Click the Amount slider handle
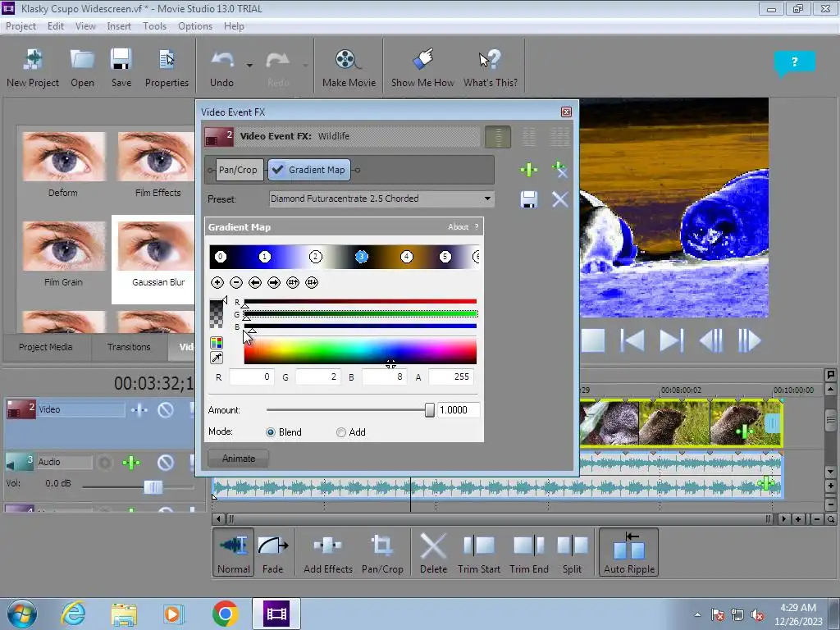 [x=430, y=410]
